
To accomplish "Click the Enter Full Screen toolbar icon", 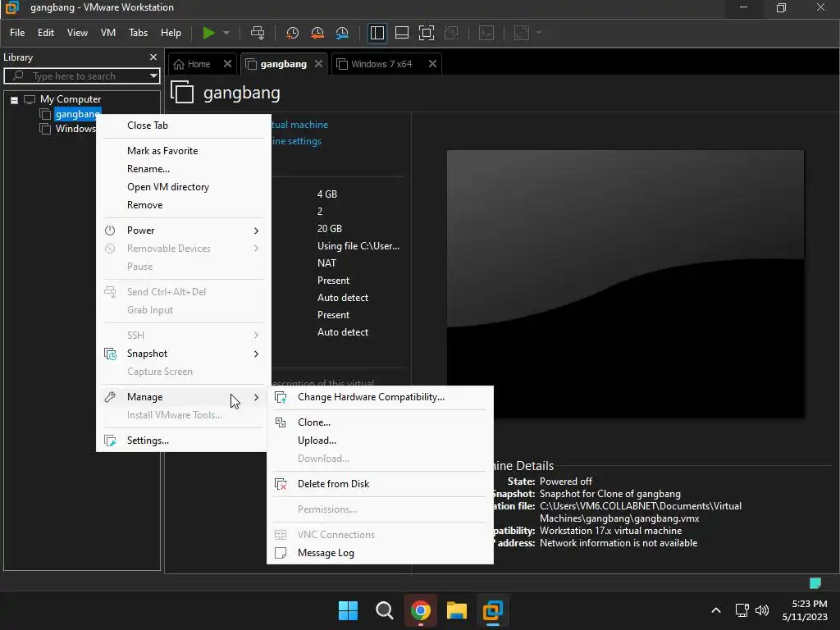I will click(427, 33).
